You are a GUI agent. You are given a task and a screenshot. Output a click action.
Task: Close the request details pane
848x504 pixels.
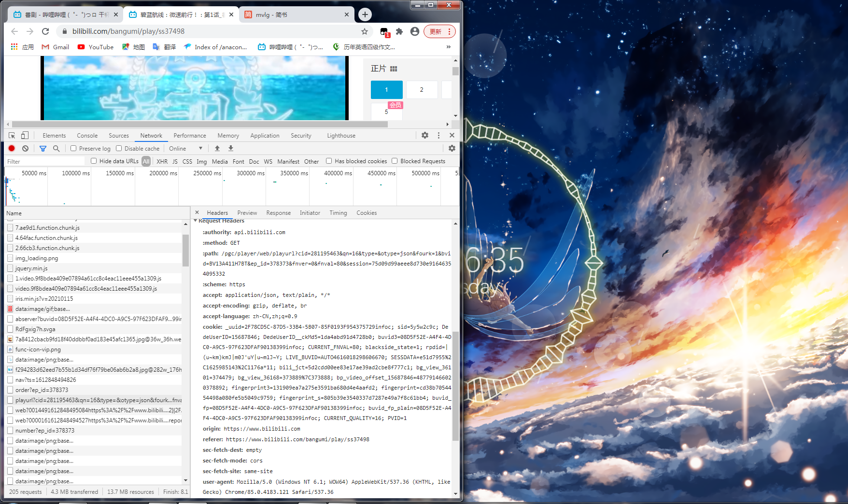(197, 212)
